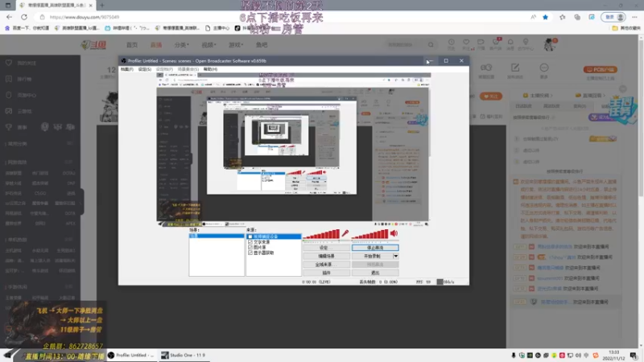Open the third menu in the OBS menu bar
This screenshot has width=644, height=362.
click(x=164, y=69)
